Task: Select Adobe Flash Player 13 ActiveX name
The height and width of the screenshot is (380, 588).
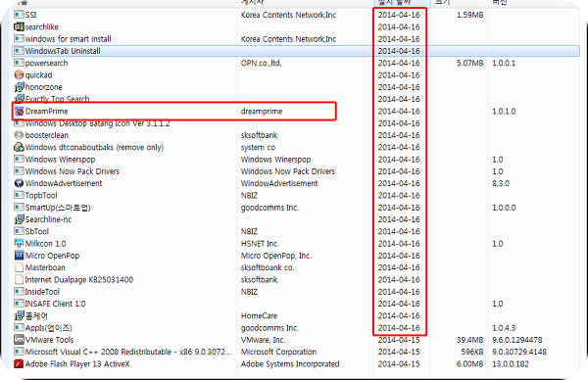Action: 77,363
